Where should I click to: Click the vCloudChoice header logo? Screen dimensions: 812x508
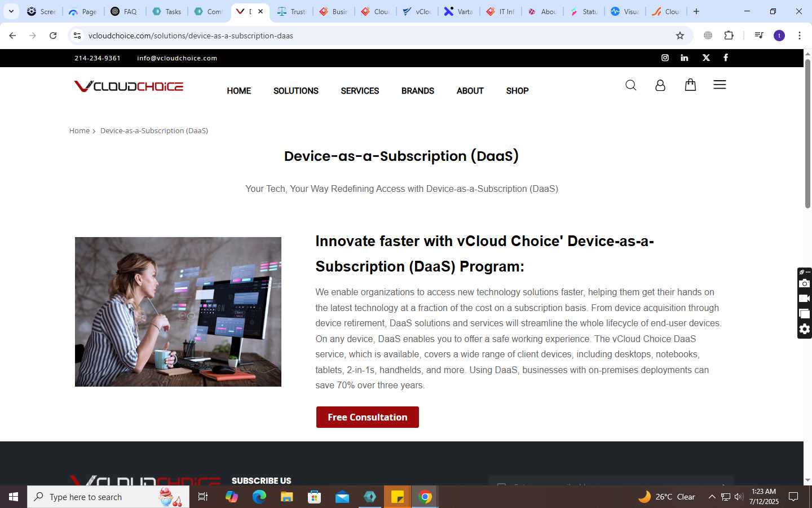[x=129, y=86]
